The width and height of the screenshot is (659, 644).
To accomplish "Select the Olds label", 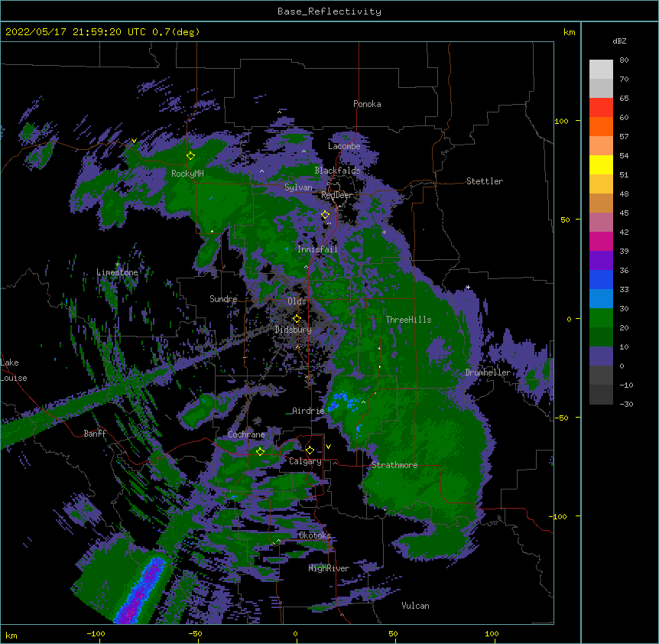I will point(297,301).
